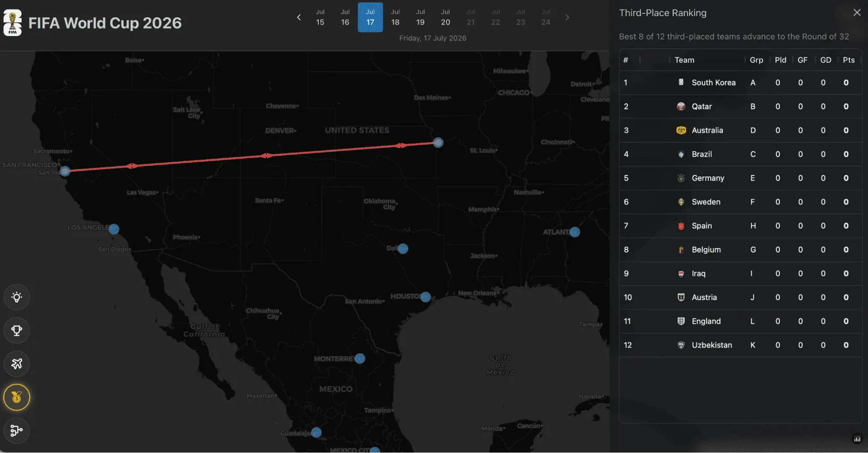Close the Third-Place Ranking panel
Viewport: 868px width, 453px height.
click(857, 13)
